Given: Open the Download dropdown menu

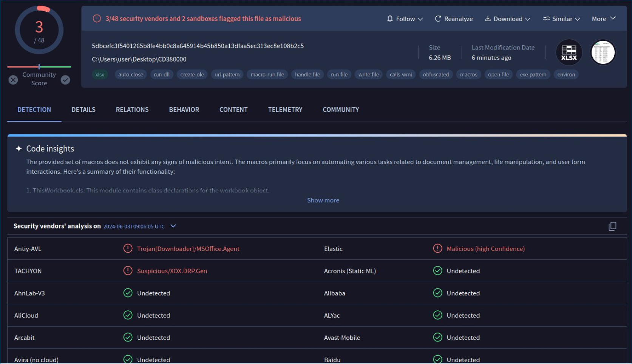Looking at the screenshot, I should pyautogui.click(x=508, y=19).
